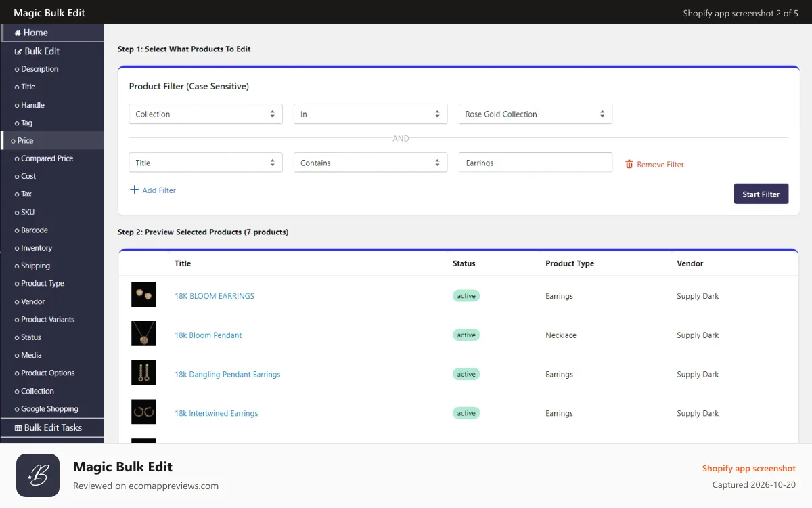The width and height of the screenshot is (812, 508).
Task: Open the 18k Intertwined Earrings link
Action: [x=217, y=414]
